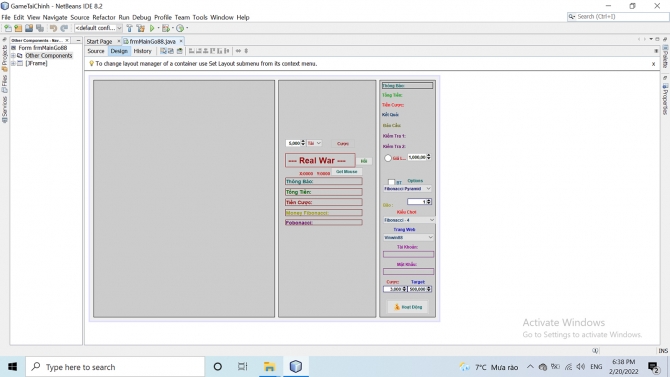Switch to the Source view tab
The width and height of the screenshot is (670, 377).
click(96, 51)
